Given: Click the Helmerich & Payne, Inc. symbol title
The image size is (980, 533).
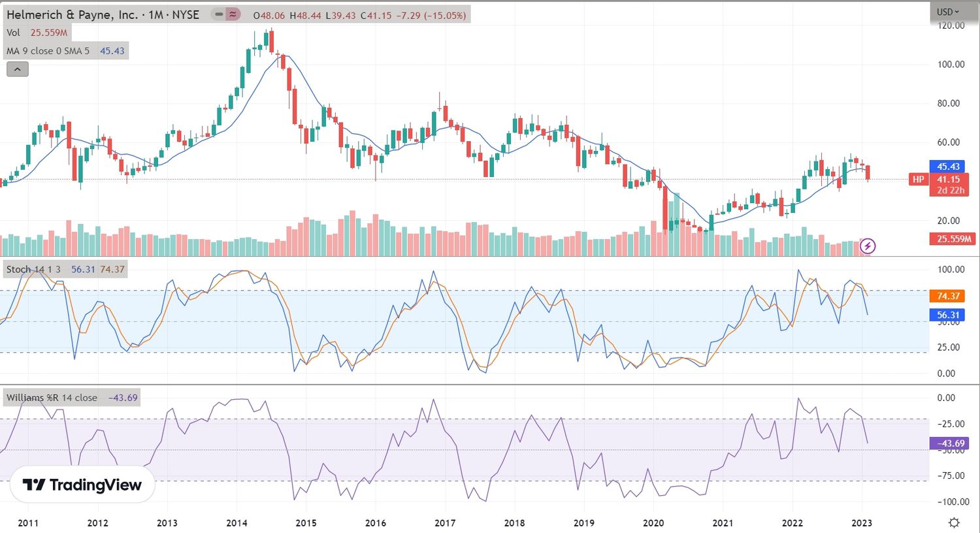Looking at the screenshot, I should click(x=72, y=15).
